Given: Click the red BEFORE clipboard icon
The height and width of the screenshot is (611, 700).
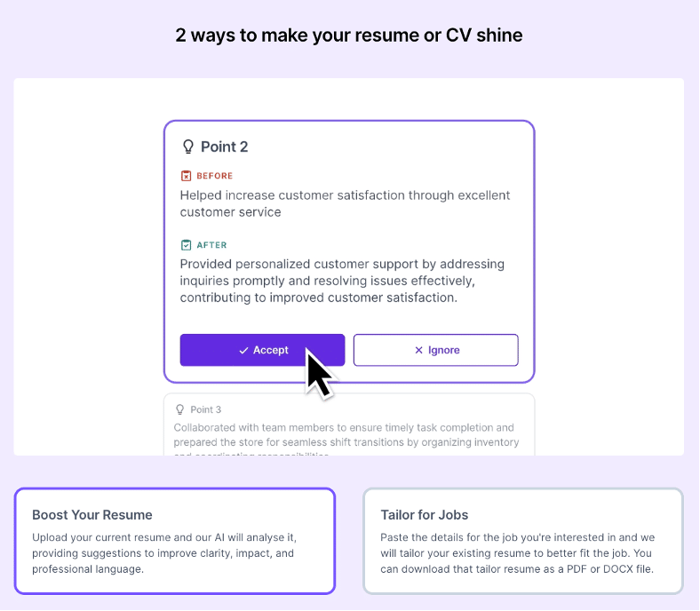Looking at the screenshot, I should pyautogui.click(x=186, y=176).
